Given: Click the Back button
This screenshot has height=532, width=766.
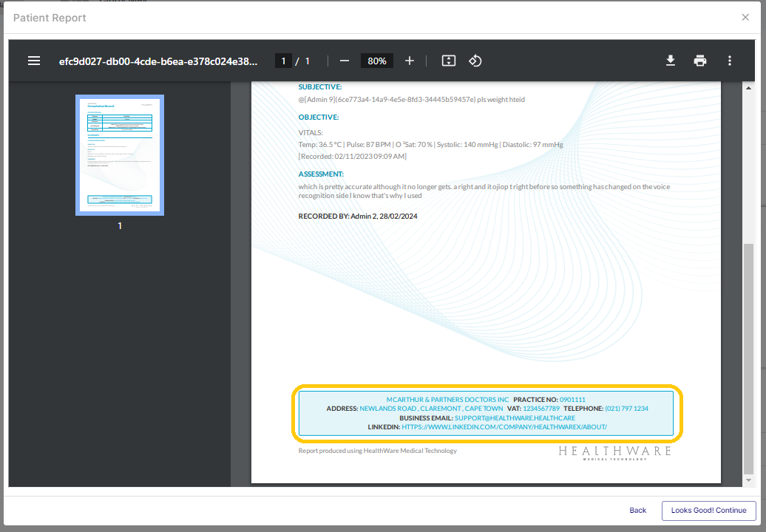Looking at the screenshot, I should [x=637, y=511].
